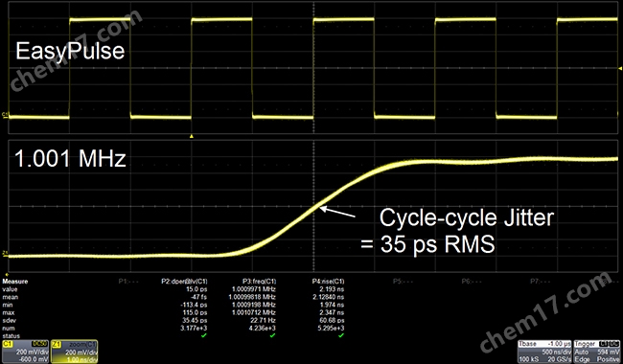Screen dimensions: 623x364
Task: Click the P3 mean 1.00099818 MHz
Action: click(x=252, y=297)
